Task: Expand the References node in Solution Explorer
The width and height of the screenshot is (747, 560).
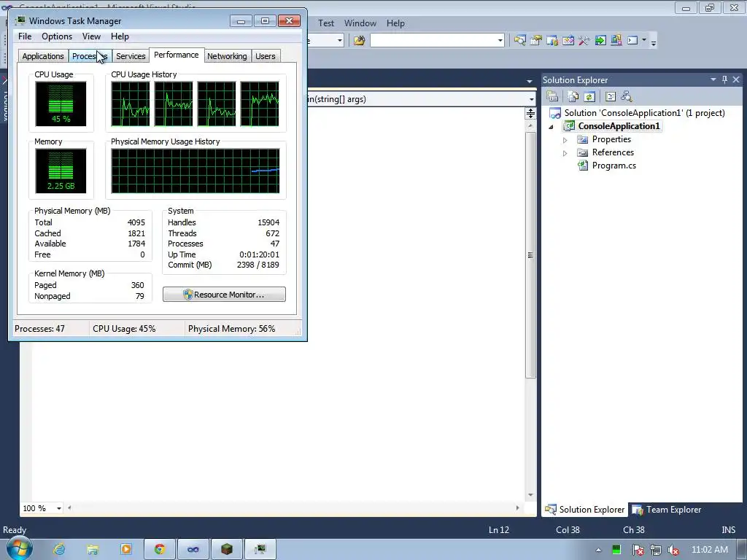Action: point(565,153)
